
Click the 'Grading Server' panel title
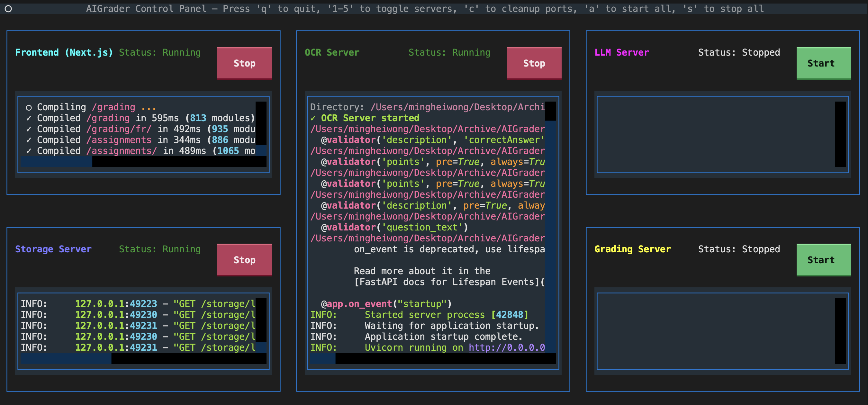pyautogui.click(x=632, y=249)
